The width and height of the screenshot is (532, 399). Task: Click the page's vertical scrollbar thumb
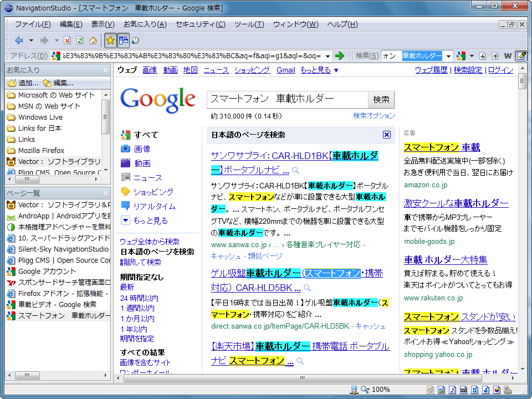point(522,81)
